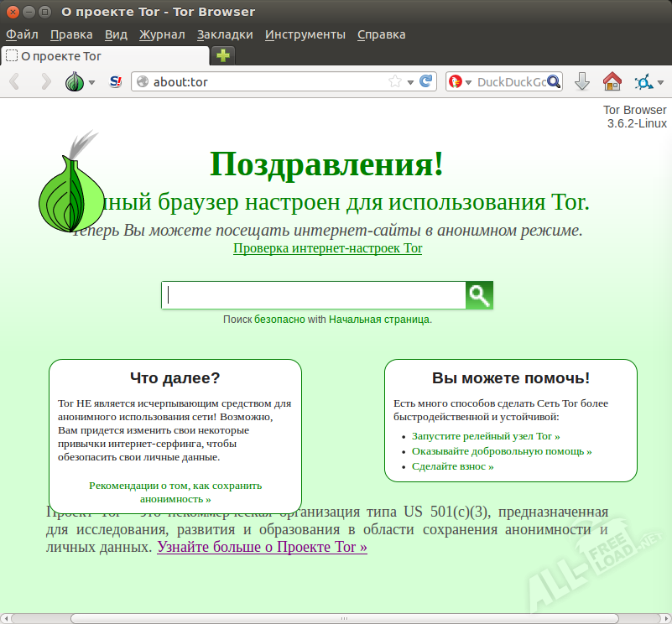
Task: Click the magnifier in DuckDuckGo search box
Action: 554,82
